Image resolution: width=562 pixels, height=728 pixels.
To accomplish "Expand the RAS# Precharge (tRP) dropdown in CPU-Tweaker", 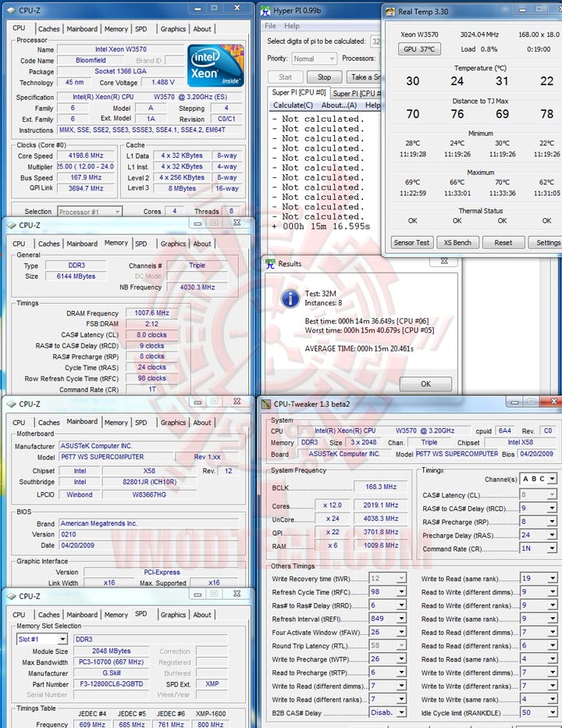I will point(552,521).
